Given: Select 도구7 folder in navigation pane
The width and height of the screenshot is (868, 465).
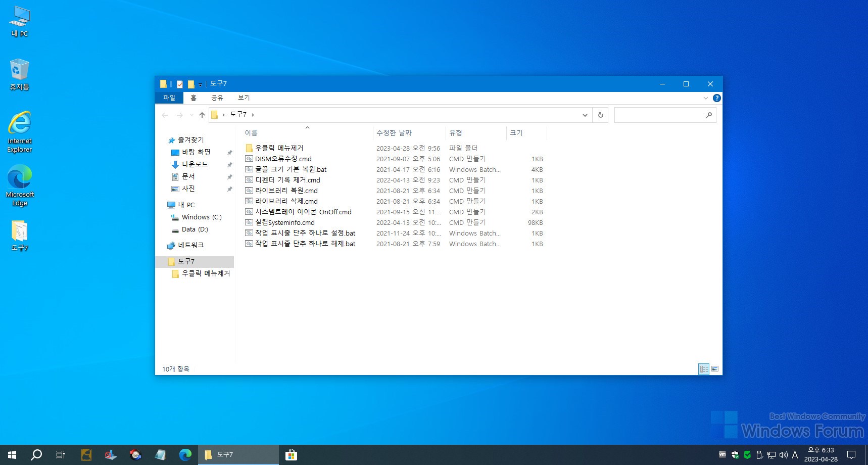Looking at the screenshot, I should coord(195,261).
